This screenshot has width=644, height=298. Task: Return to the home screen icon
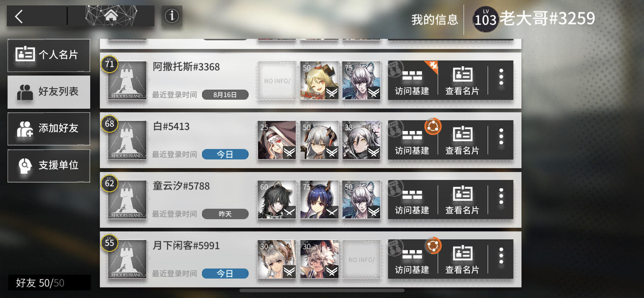111,16
